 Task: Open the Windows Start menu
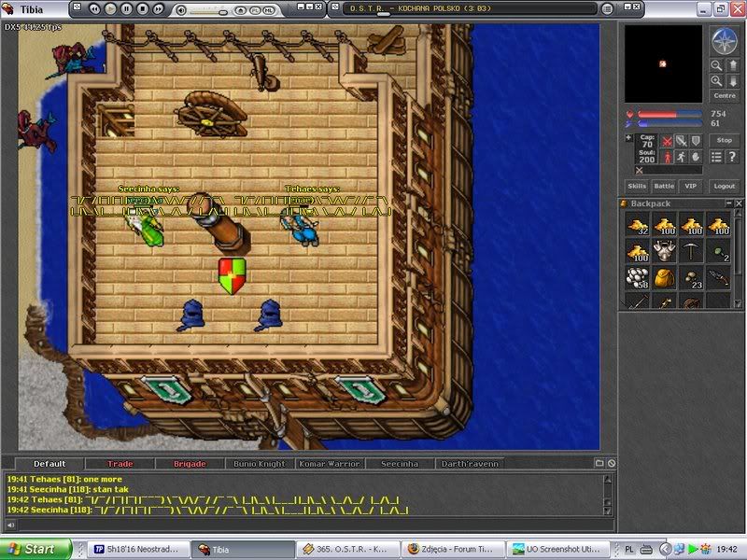(35, 549)
